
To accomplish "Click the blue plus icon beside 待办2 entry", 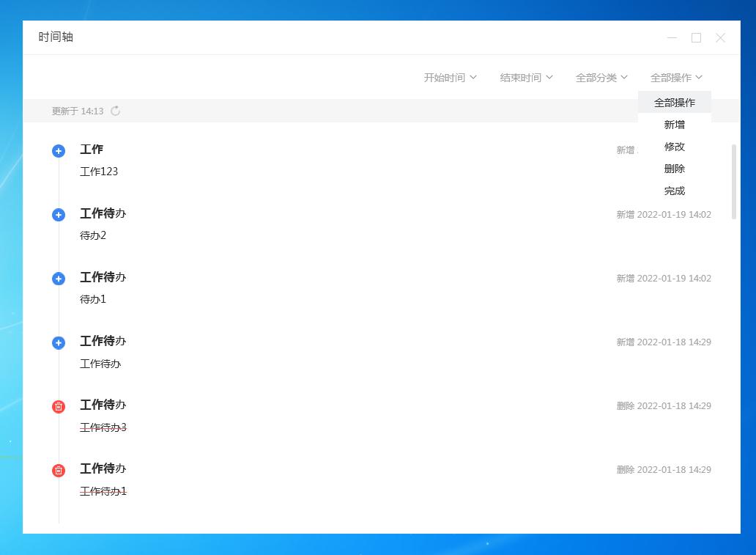I will pos(59,215).
